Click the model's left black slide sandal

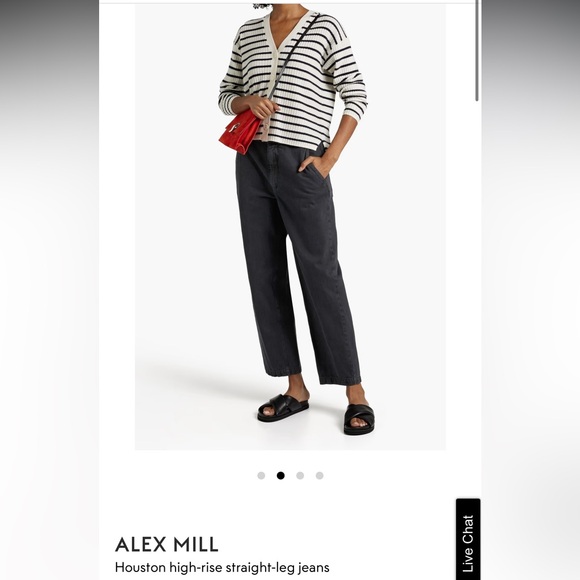(x=359, y=419)
